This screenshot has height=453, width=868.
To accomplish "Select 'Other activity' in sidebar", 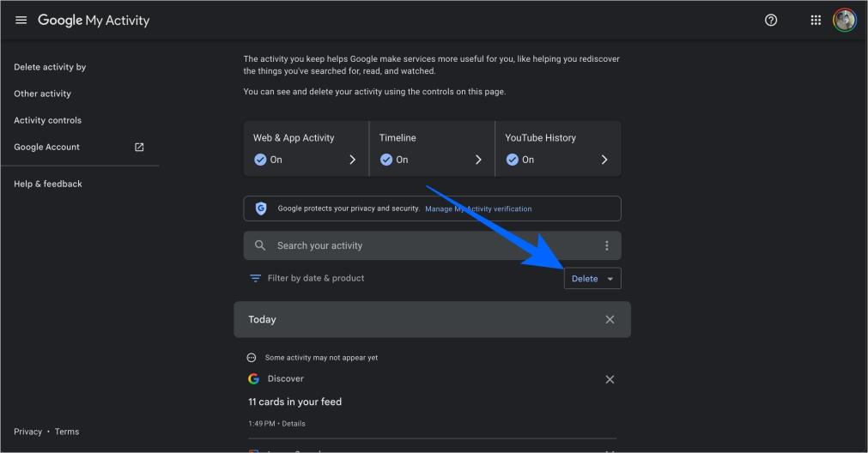I will (x=43, y=94).
